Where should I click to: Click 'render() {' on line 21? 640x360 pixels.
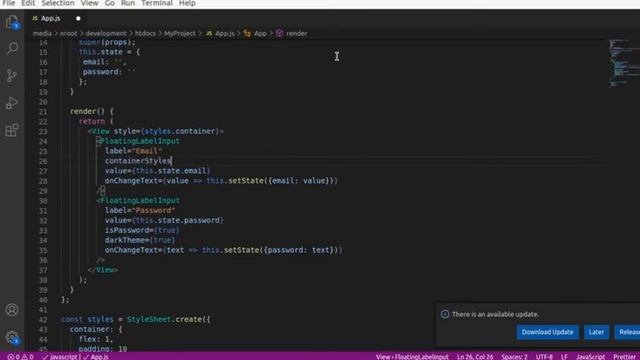point(92,111)
